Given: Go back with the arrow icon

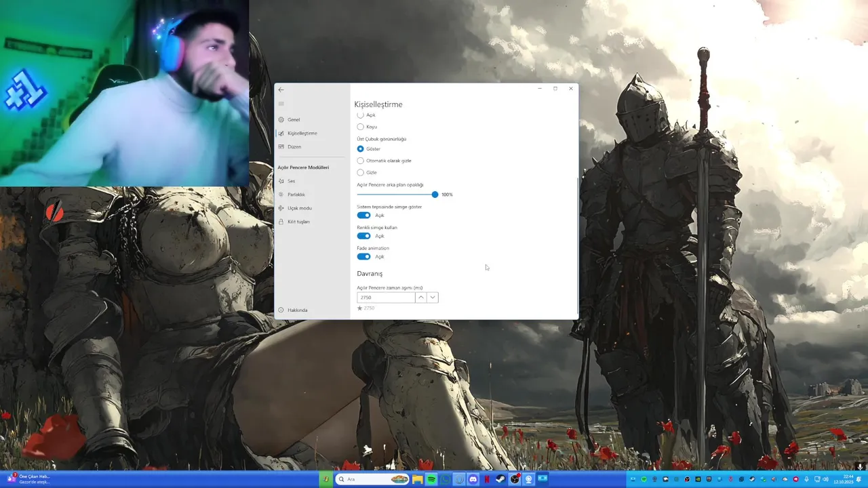Looking at the screenshot, I should coord(281,89).
